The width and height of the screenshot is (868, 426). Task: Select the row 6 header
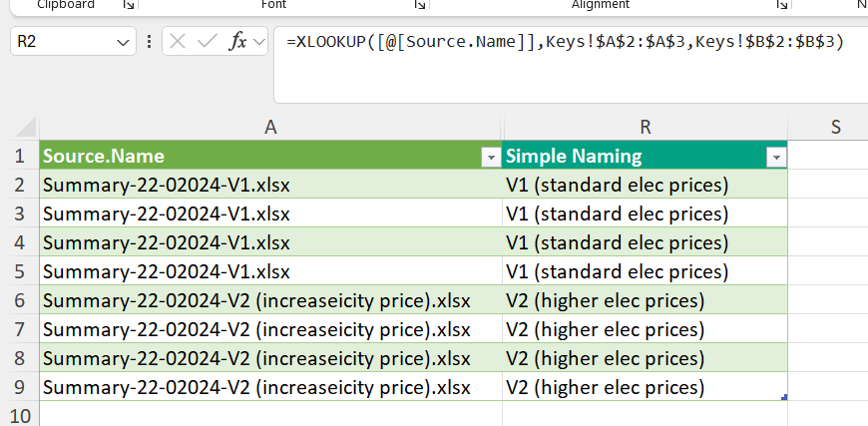tap(19, 301)
